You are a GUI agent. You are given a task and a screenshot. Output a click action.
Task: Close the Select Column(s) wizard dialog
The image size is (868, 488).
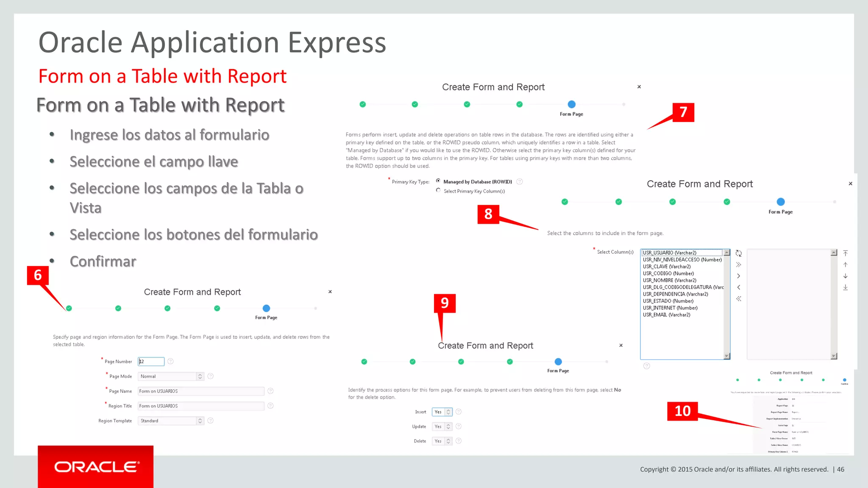[851, 184]
